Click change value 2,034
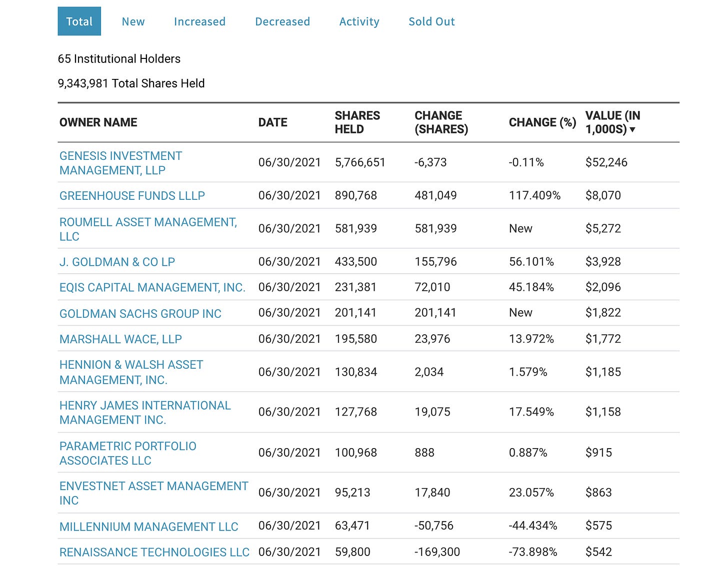 [429, 372]
